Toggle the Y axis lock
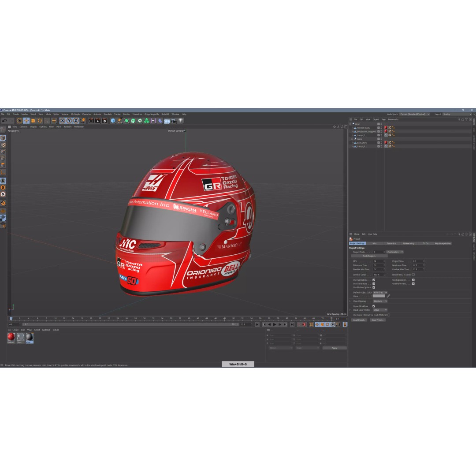Image resolution: width=476 pixels, height=476 pixels. click(x=69, y=121)
